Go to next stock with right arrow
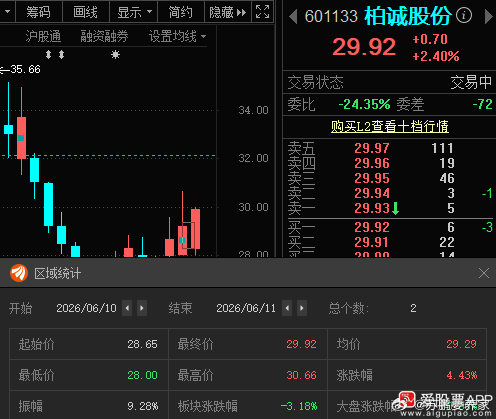Image resolution: width=496 pixels, height=419 pixels. click(x=488, y=16)
